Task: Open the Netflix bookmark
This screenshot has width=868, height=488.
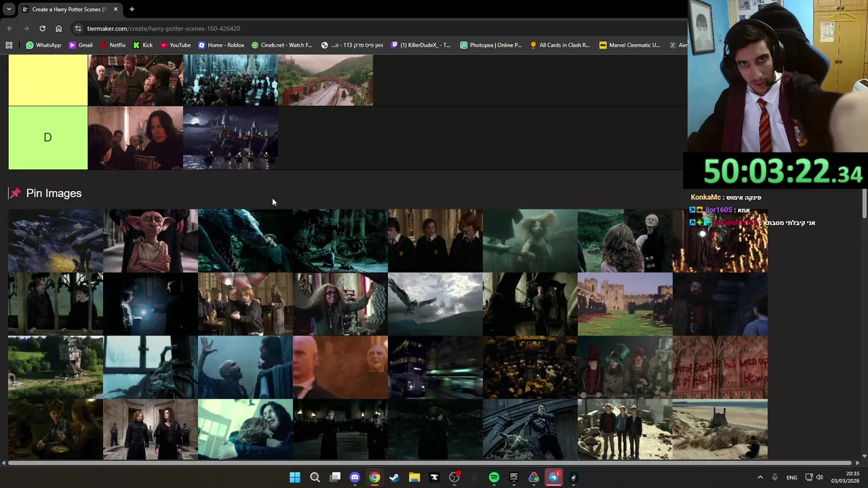Action: tap(113, 45)
